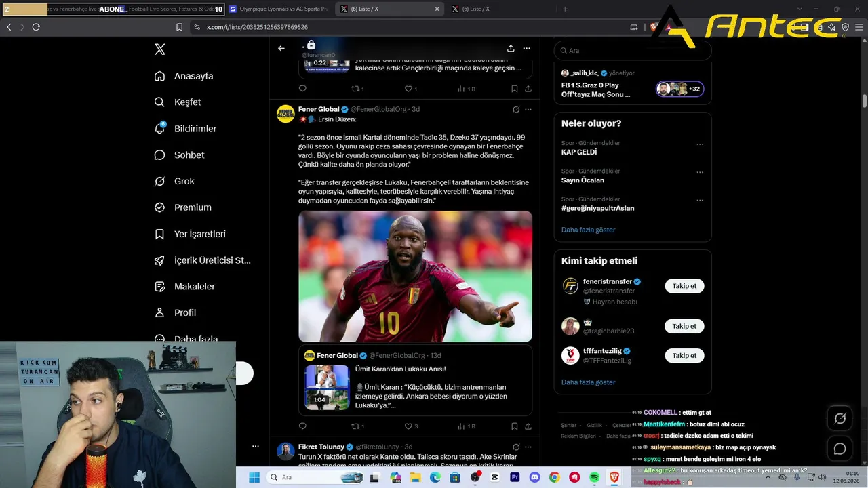
Task: Open the S.Graz live space card
Action: tap(633, 85)
